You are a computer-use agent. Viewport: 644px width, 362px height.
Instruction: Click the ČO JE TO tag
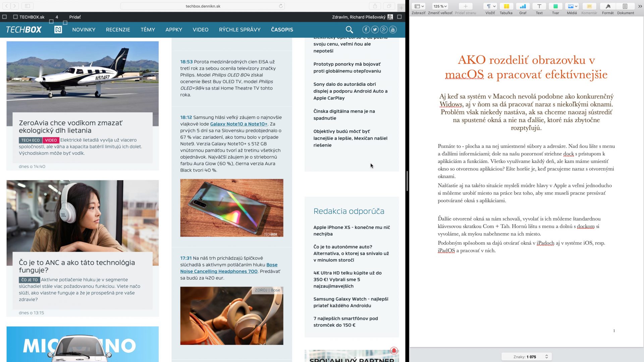pos(30,280)
